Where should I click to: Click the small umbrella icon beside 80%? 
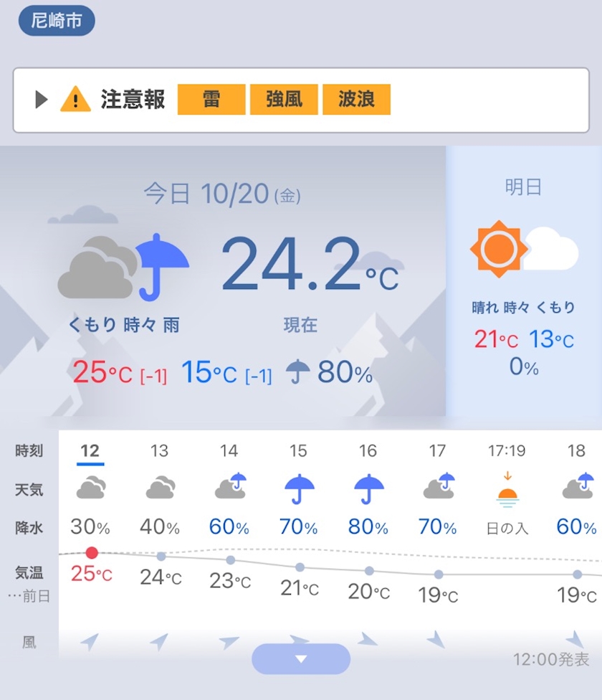298,372
